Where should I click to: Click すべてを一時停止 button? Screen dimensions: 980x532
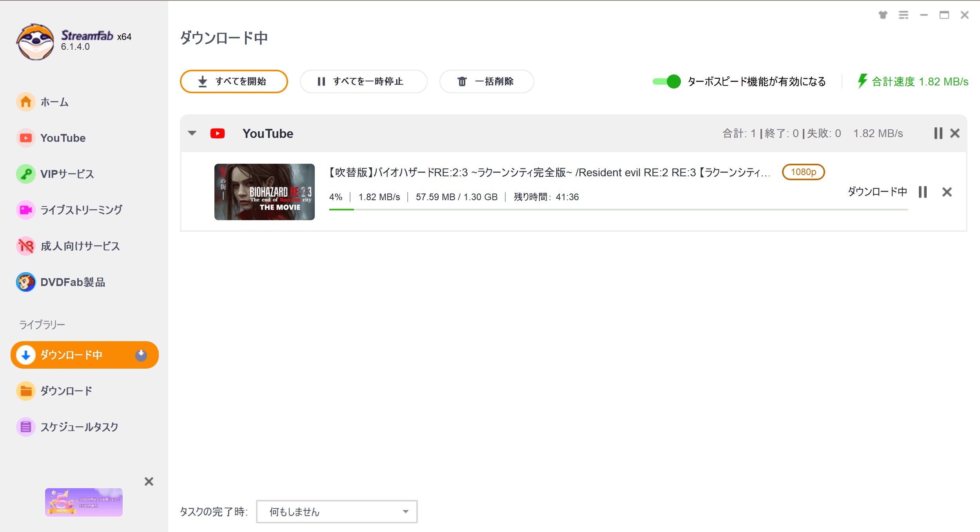tap(363, 81)
